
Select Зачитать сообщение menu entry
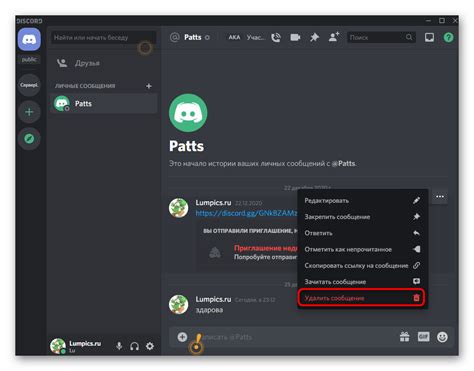click(362, 282)
